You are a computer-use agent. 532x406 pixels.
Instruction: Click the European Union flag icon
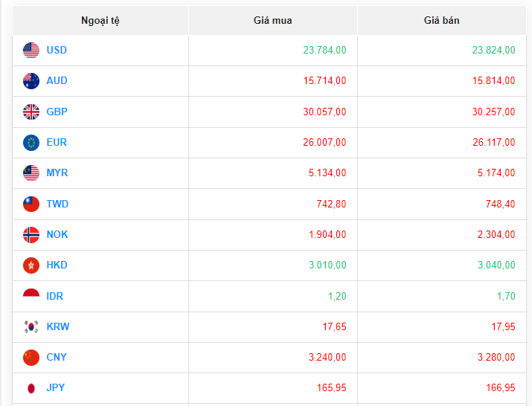[31, 143]
